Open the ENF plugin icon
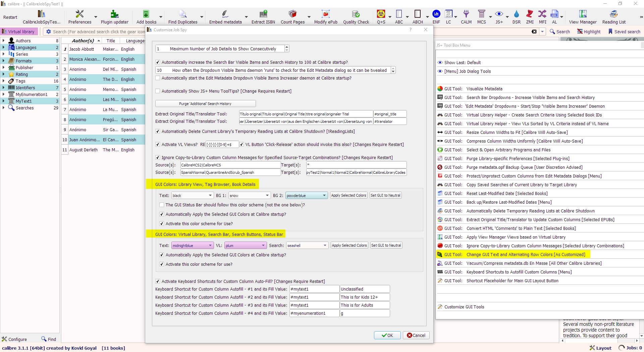This screenshot has height=352, width=644. coord(436,17)
